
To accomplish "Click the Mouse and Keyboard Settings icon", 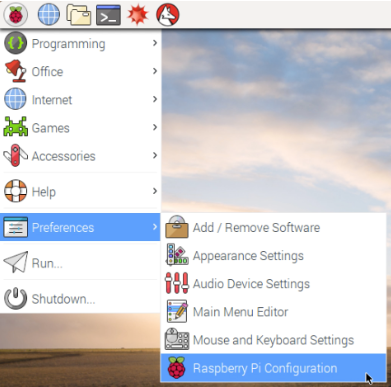I will (177, 339).
